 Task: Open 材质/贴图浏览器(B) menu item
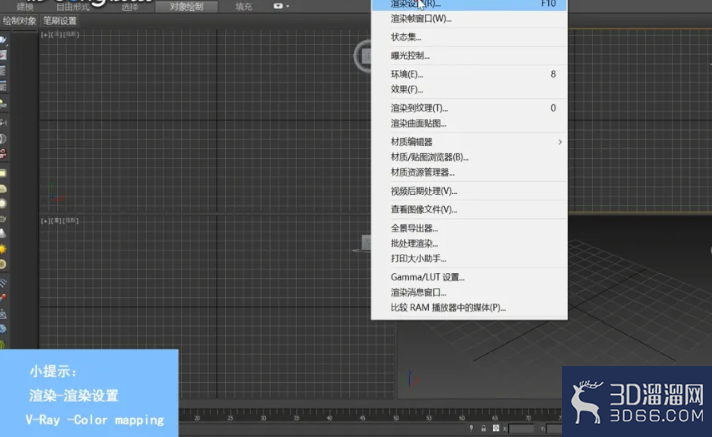point(470,157)
